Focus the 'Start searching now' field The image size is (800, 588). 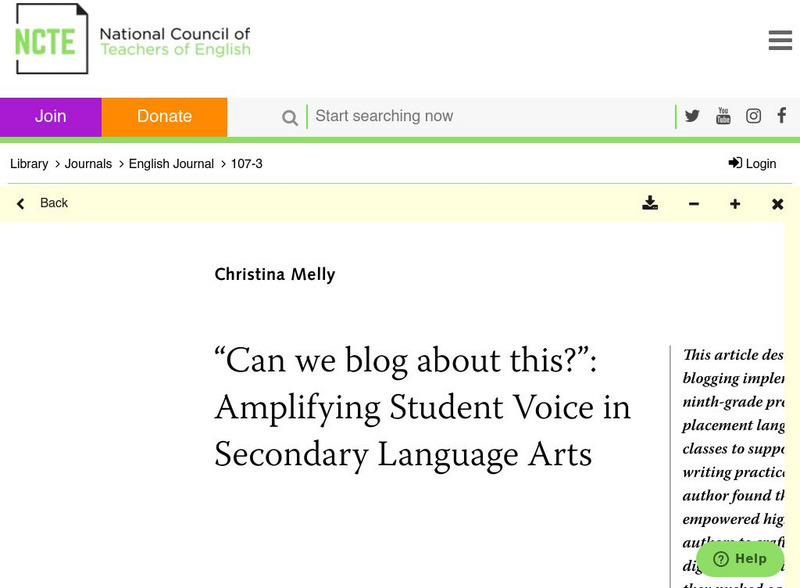point(490,116)
